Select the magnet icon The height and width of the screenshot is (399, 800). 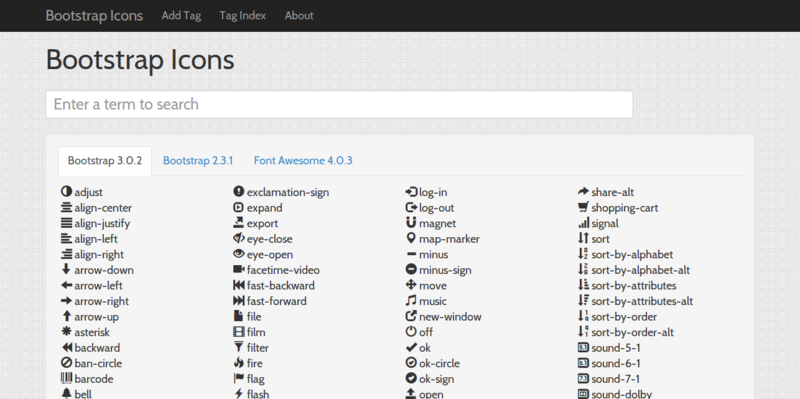coord(411,223)
